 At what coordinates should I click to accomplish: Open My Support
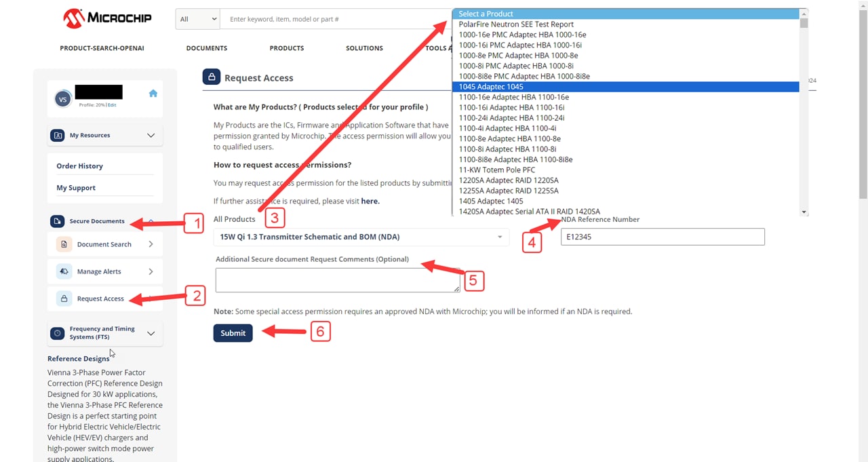click(x=75, y=187)
